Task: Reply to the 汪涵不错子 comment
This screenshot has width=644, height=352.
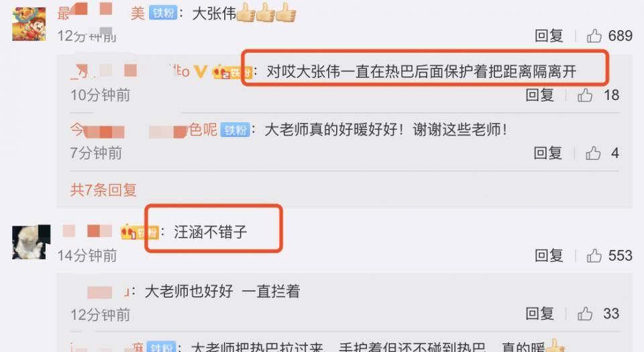Action: 549,255
